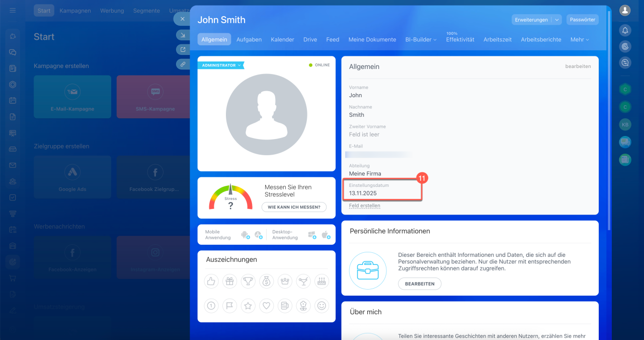Expand the Mehr tab menu
Image resolution: width=644 pixels, height=340 pixels.
coord(579,39)
